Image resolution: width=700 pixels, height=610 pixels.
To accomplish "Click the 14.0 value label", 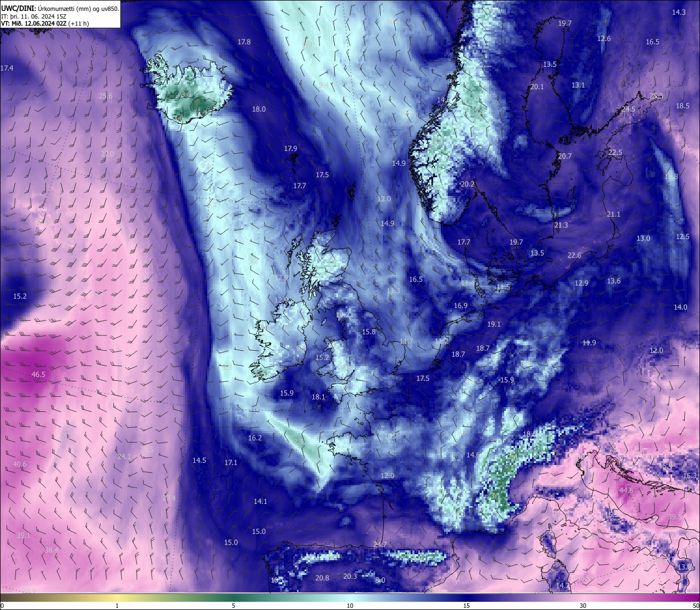I will tap(680, 307).
